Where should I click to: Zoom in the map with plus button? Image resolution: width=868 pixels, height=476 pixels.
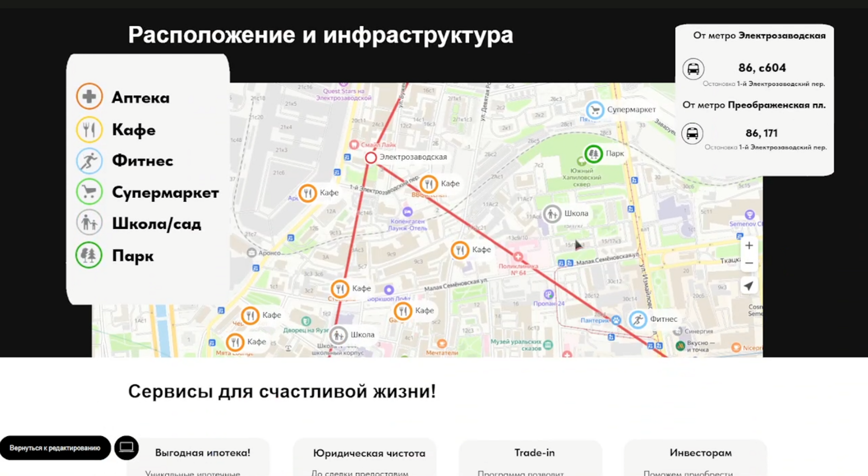point(749,246)
